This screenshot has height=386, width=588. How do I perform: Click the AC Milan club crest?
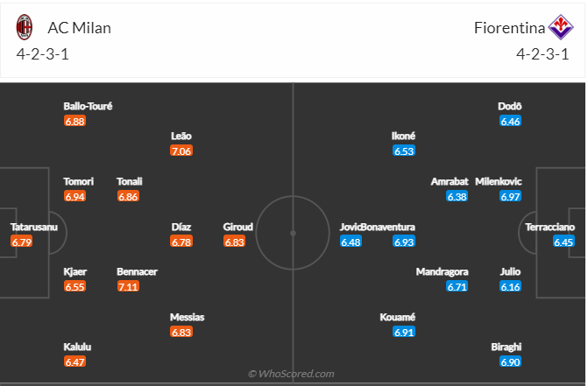point(24,27)
